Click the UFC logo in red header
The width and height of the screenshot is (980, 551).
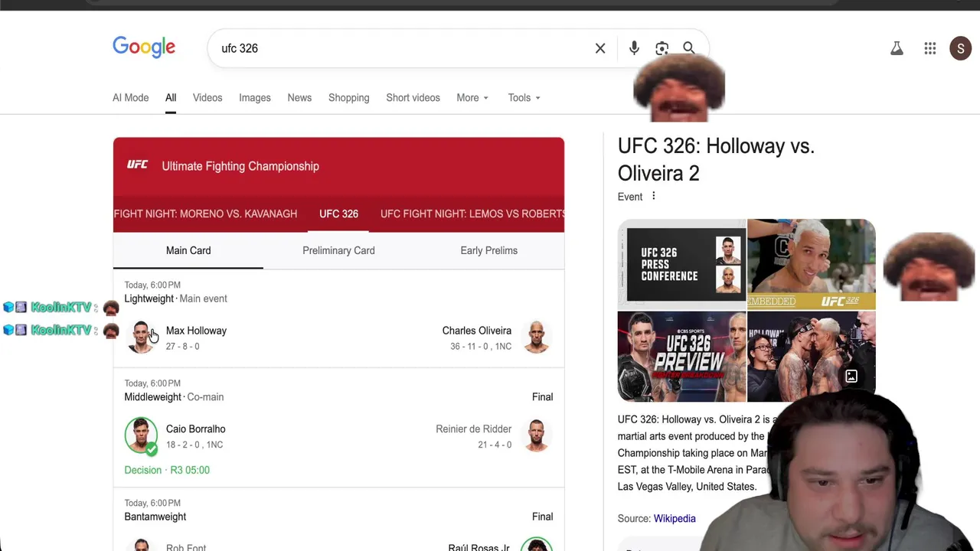138,165
